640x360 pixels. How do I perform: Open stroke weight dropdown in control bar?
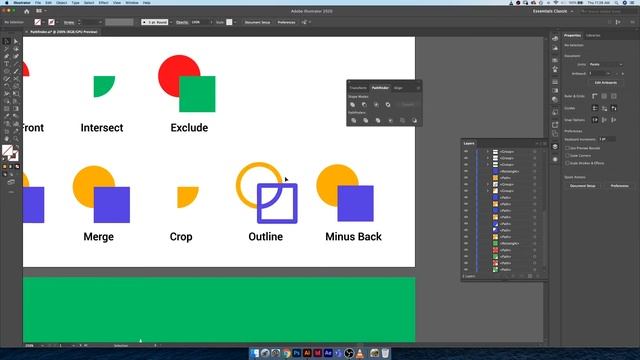tap(100, 22)
